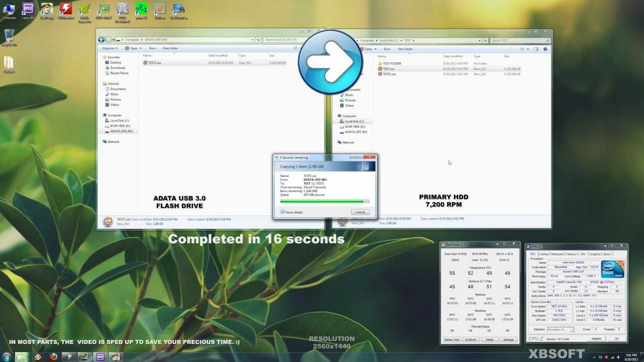Open the Open dropdown in ADATA UFD window
The image size is (644, 362).
coord(134,48)
